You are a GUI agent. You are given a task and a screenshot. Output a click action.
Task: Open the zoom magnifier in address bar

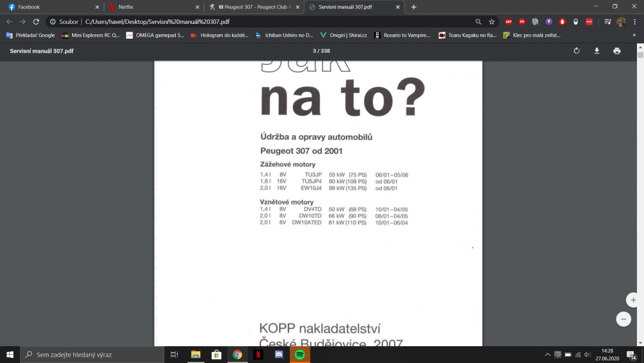pos(478,21)
